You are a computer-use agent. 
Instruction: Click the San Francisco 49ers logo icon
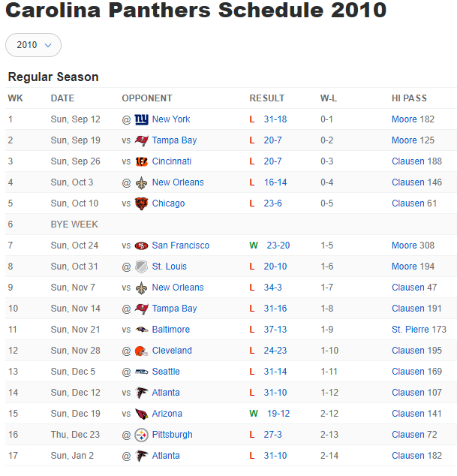141,246
